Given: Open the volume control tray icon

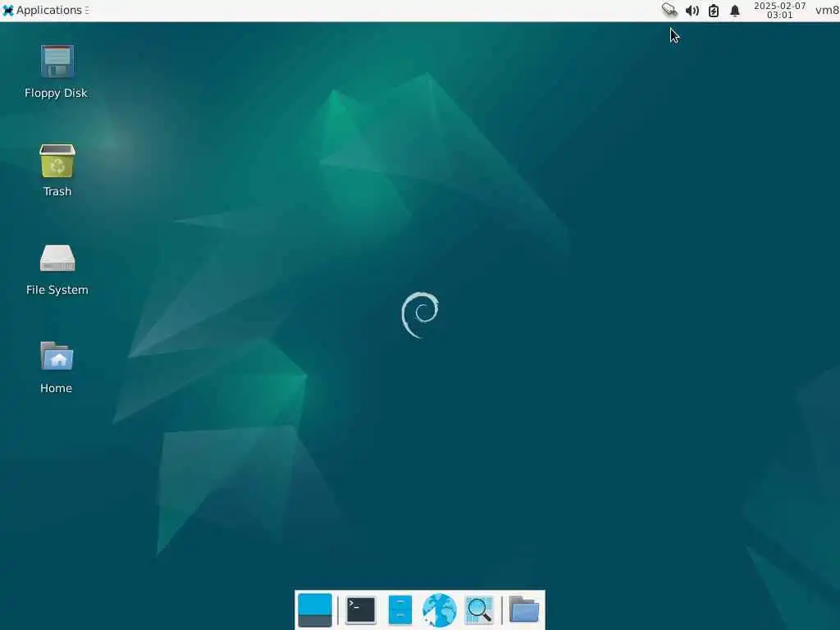Looking at the screenshot, I should (692, 11).
